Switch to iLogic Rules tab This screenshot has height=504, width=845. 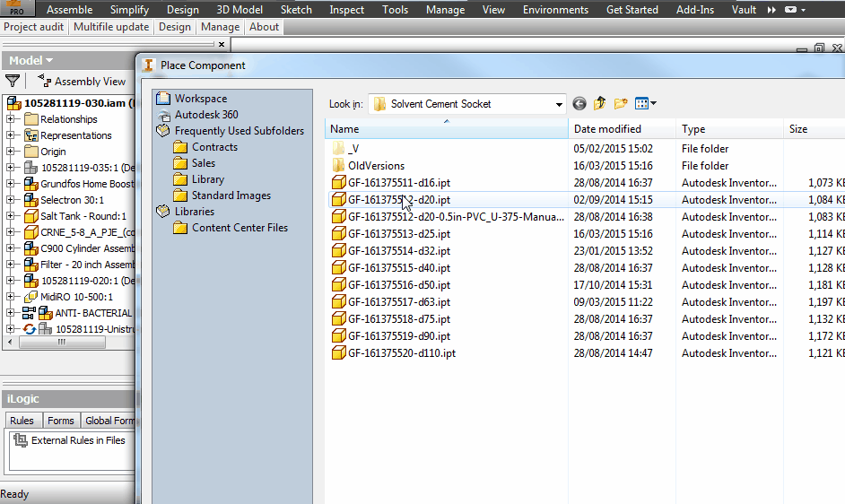tap(22, 421)
